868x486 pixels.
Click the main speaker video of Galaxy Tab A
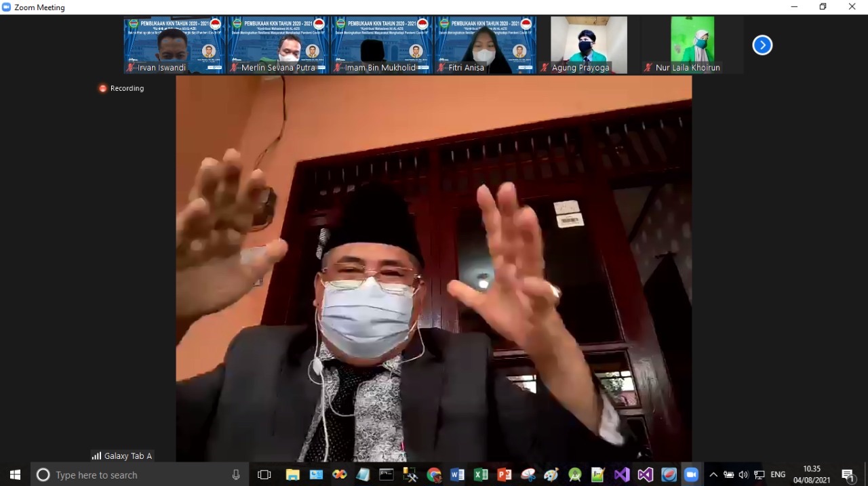pos(434,268)
